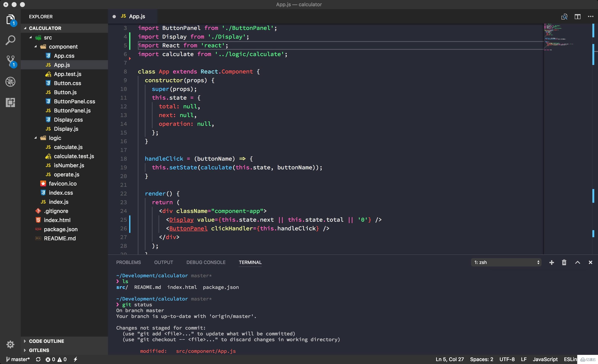The image size is (598, 364).
Task: Select the PROBLEMS tab
Action: click(x=129, y=262)
